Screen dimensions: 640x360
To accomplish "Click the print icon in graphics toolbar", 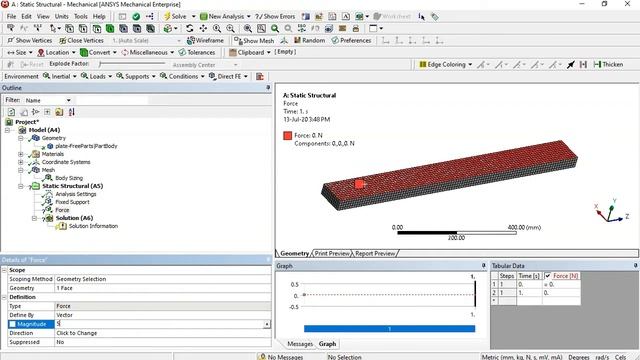I will point(356,29).
